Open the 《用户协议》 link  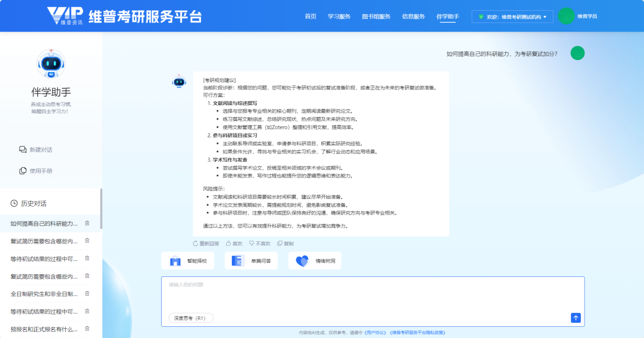pos(376,333)
